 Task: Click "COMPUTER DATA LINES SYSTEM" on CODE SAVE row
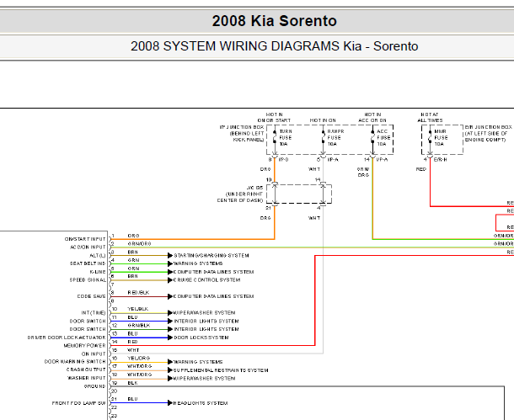pyautogui.click(x=213, y=296)
